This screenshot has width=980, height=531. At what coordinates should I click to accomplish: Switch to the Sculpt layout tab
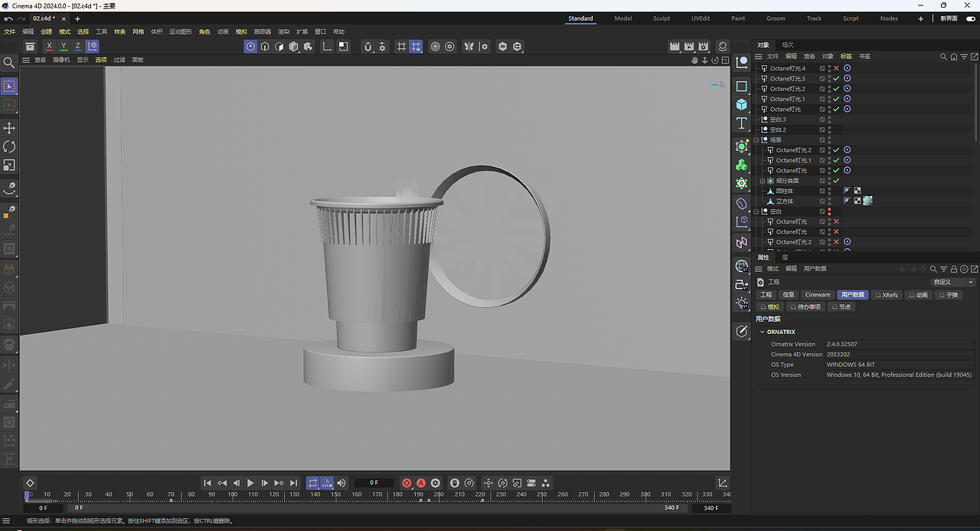tap(661, 18)
